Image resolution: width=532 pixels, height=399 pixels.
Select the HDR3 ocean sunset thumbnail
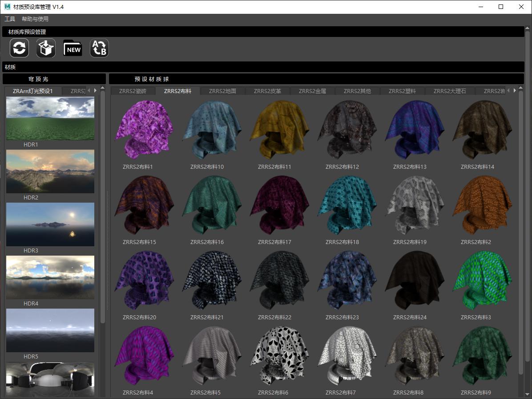click(x=50, y=224)
